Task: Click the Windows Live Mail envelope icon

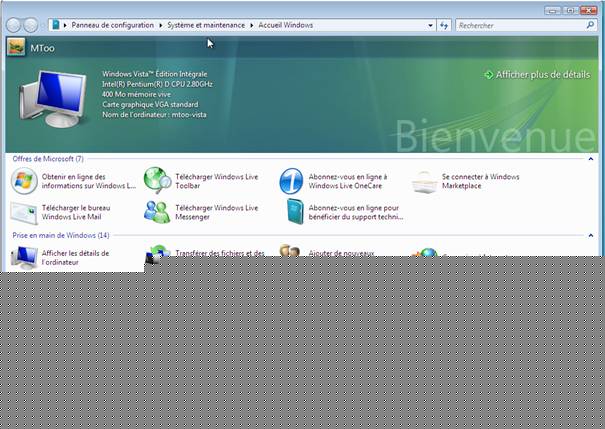Action: coord(24,212)
